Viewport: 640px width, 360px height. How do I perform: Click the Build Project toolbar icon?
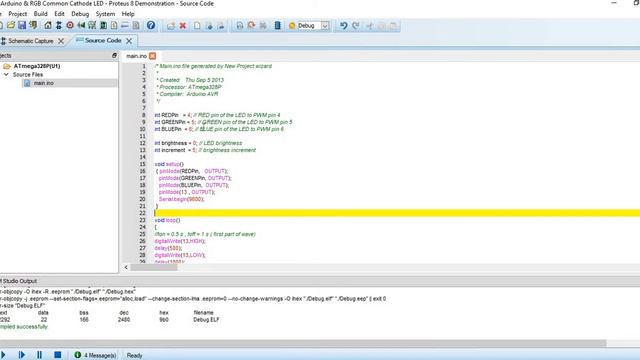click(x=240, y=26)
